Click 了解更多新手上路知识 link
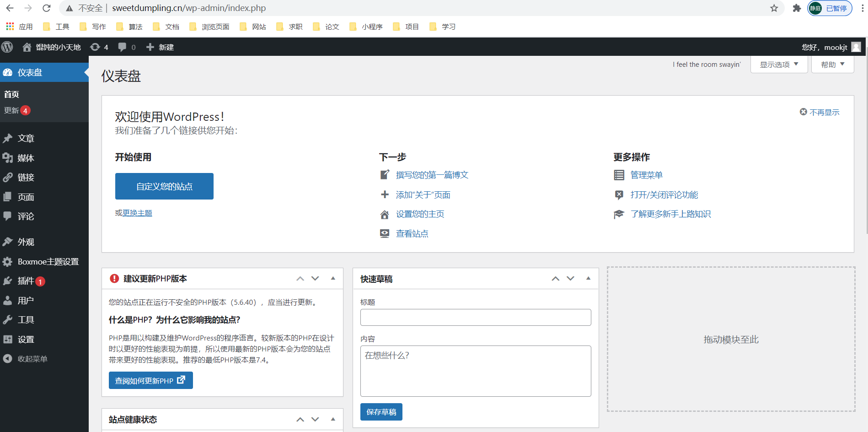This screenshot has width=868, height=432. pos(670,214)
